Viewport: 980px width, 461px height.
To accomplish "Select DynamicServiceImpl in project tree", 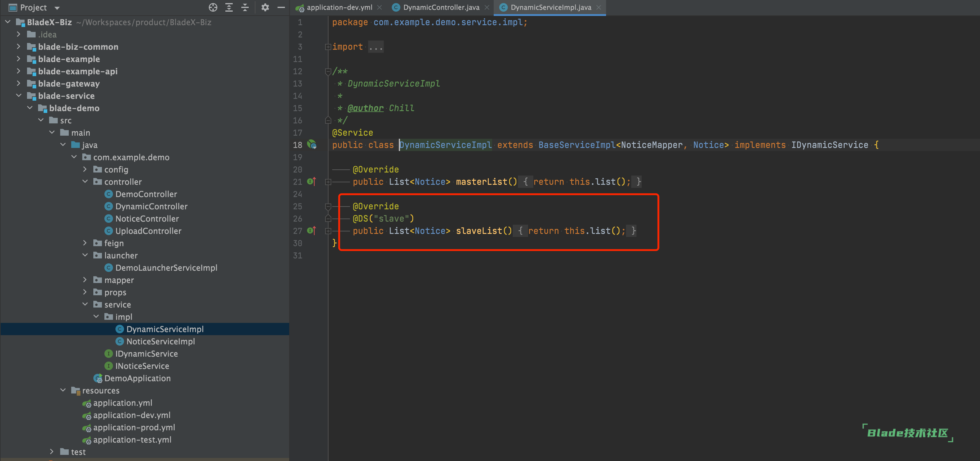I will click(165, 329).
